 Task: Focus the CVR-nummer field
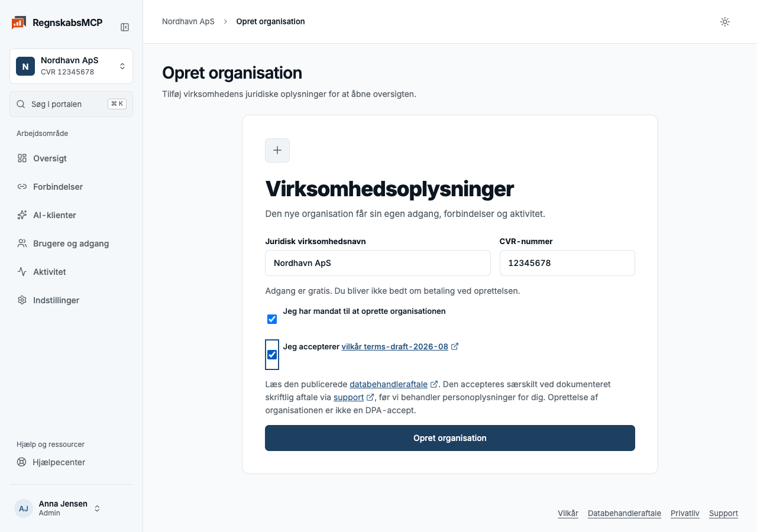[567, 263]
